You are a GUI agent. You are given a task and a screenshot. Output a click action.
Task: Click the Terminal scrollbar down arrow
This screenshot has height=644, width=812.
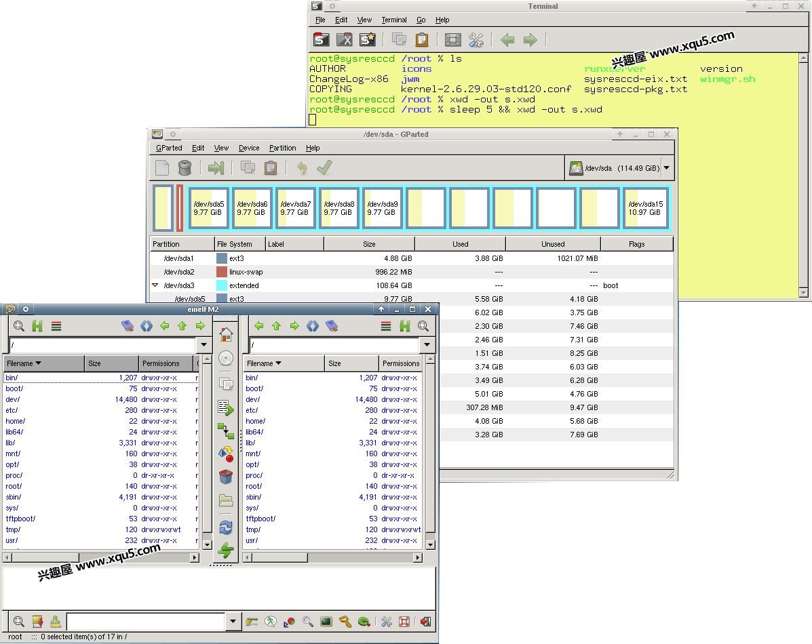[803, 293]
